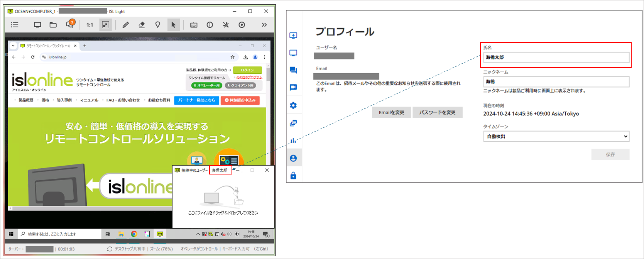Click the blue パートナー様はこちら button
This screenshot has width=644, height=259.
point(196,100)
